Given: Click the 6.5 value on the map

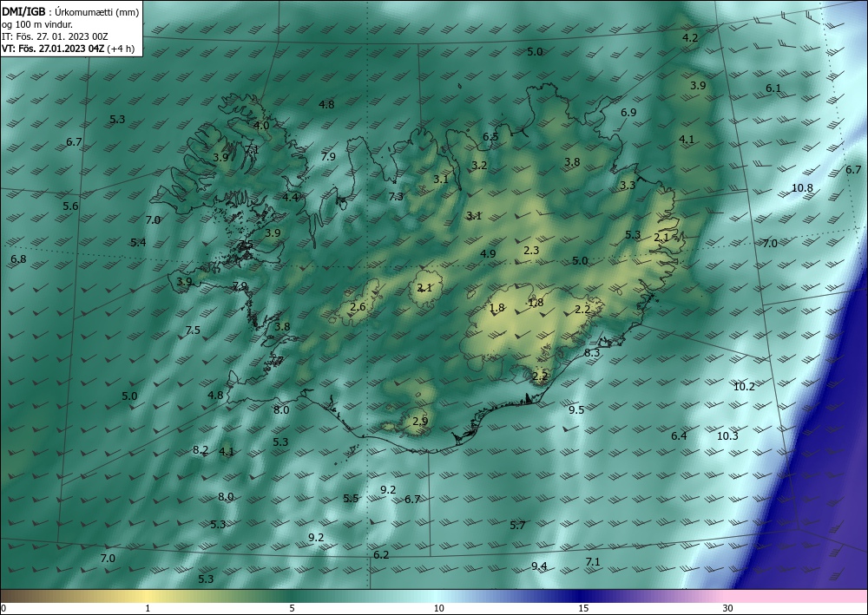Looking at the screenshot, I should click(490, 136).
